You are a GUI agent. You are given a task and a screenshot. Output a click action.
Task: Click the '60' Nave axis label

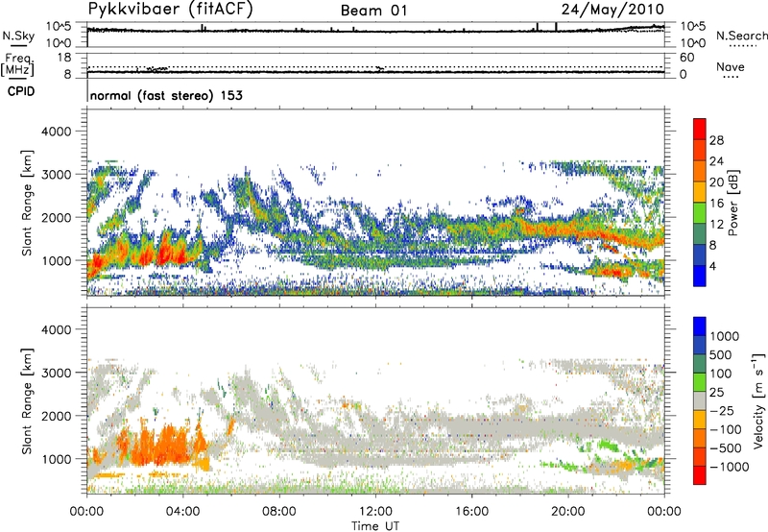point(687,58)
